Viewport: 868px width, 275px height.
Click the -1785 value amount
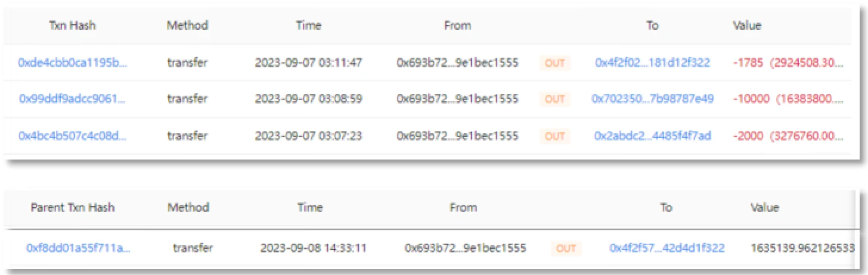[x=748, y=62]
